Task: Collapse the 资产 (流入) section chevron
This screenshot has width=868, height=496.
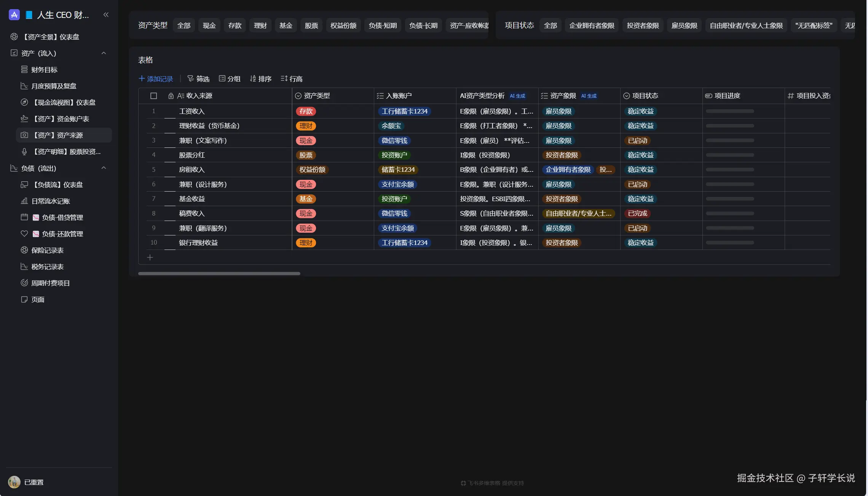Action: tap(104, 53)
